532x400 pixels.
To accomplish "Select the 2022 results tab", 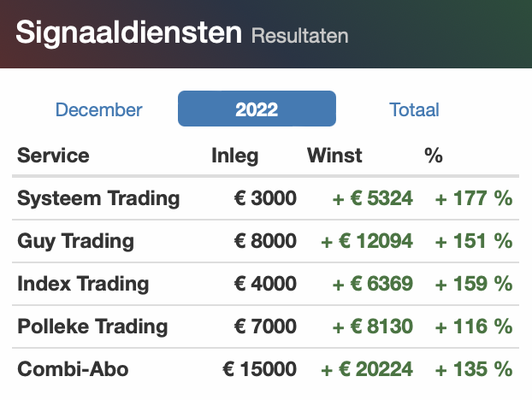I will [x=257, y=109].
